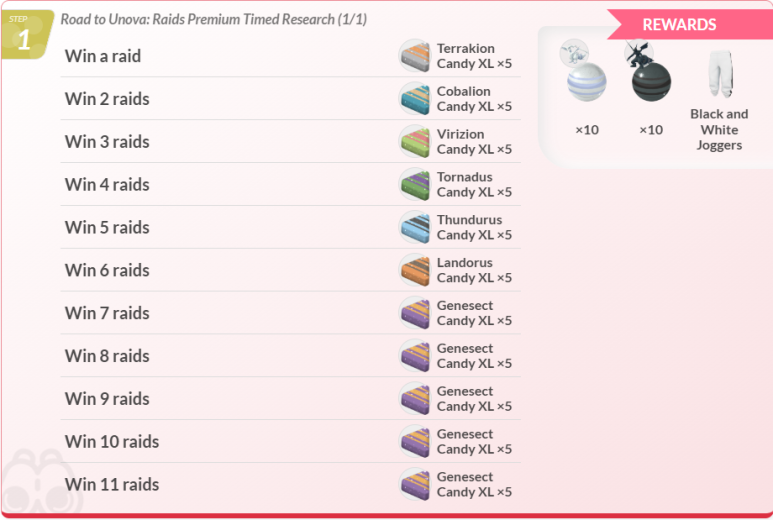
Task: Click the 'Tornadus Candy XL ×5' label
Action: coord(474,184)
